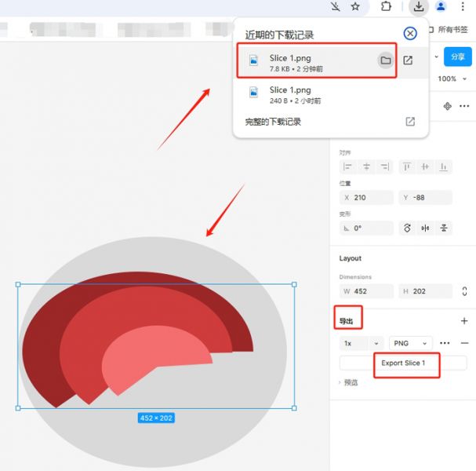
Task: Flip horizontally icon
Action: (x=425, y=228)
